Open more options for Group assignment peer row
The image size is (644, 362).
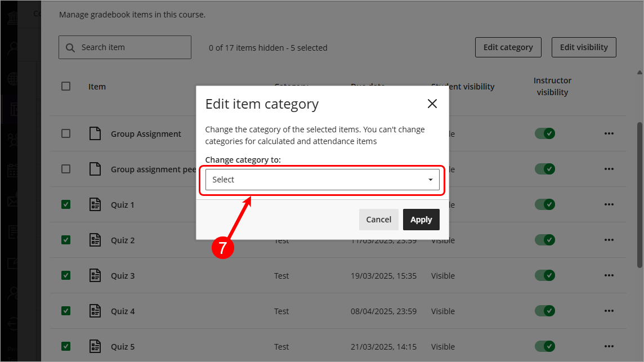pyautogui.click(x=609, y=169)
